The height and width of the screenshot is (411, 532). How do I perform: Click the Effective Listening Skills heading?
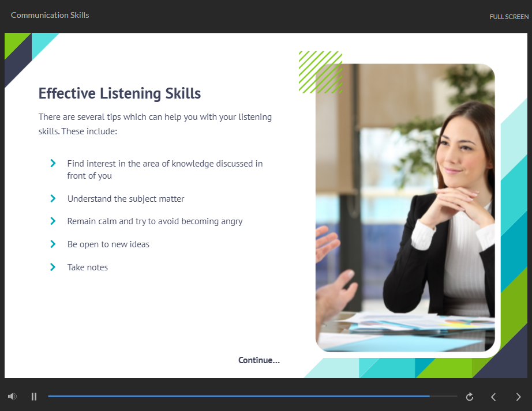pyautogui.click(x=119, y=93)
